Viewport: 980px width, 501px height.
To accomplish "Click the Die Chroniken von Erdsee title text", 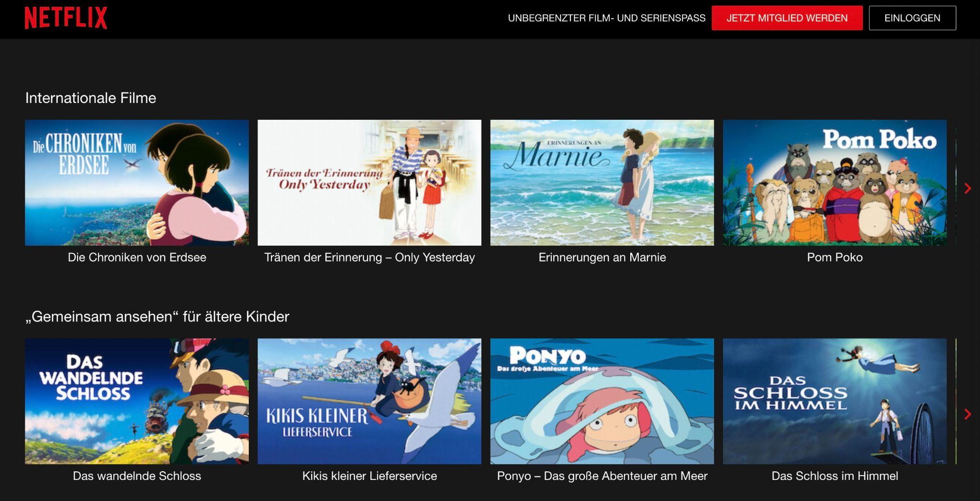I will [x=137, y=257].
